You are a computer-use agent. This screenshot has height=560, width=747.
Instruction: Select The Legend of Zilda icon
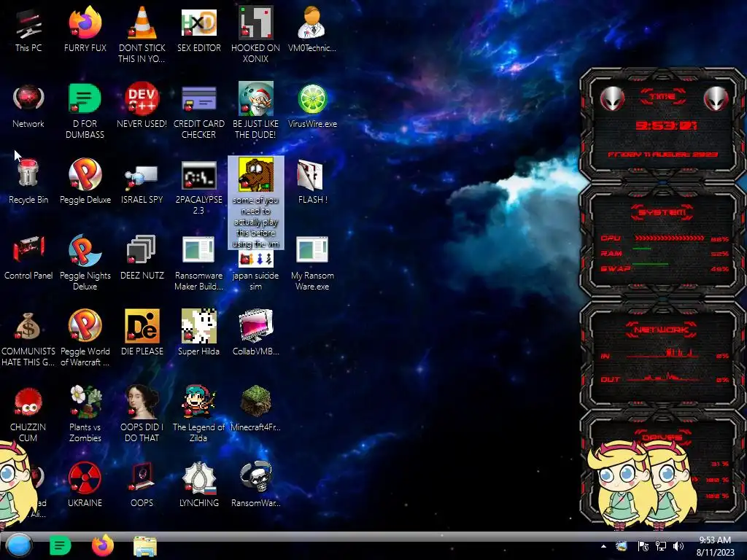click(x=199, y=402)
